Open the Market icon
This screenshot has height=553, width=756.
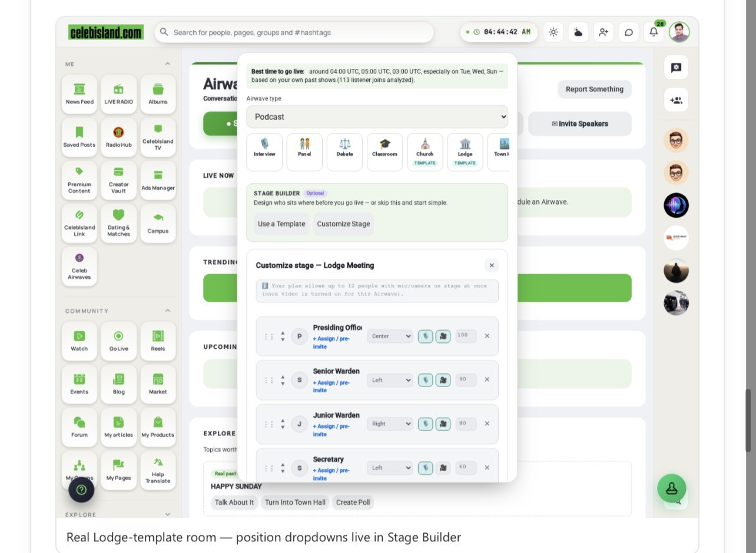pyautogui.click(x=158, y=384)
